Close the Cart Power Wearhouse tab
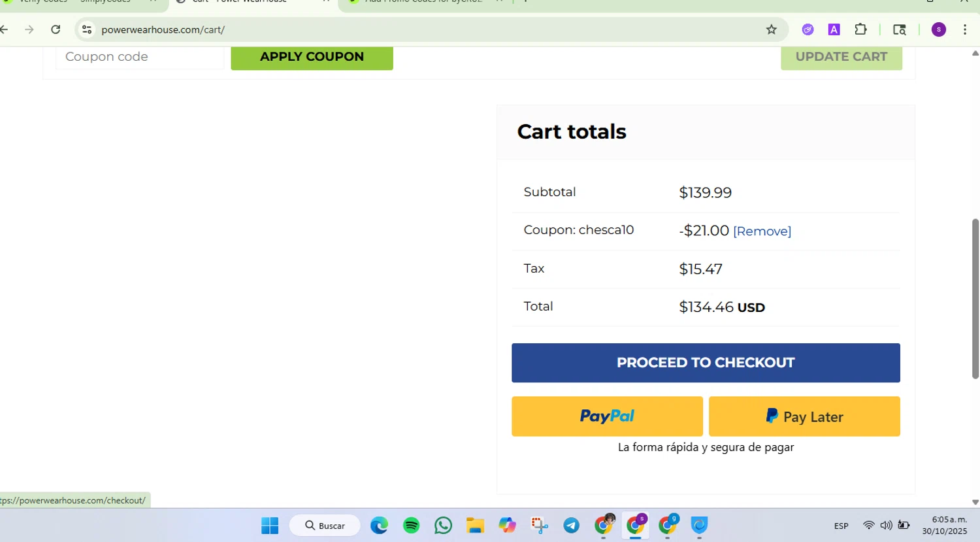 point(326,2)
